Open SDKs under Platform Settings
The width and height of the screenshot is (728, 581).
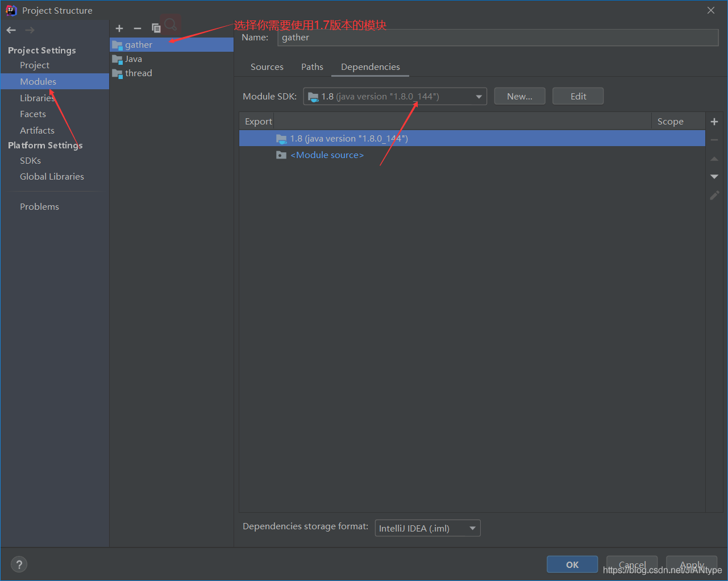click(30, 161)
